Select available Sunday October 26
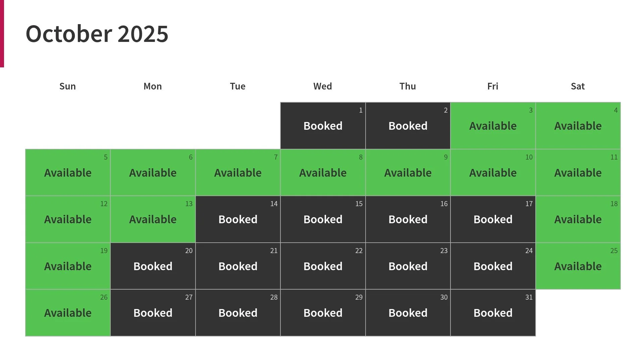The image size is (644, 362). (68, 313)
